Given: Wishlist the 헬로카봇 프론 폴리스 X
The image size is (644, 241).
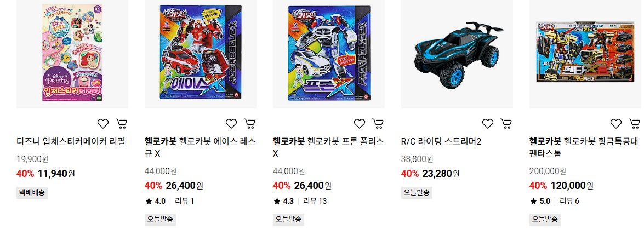Looking at the screenshot, I should tap(360, 124).
